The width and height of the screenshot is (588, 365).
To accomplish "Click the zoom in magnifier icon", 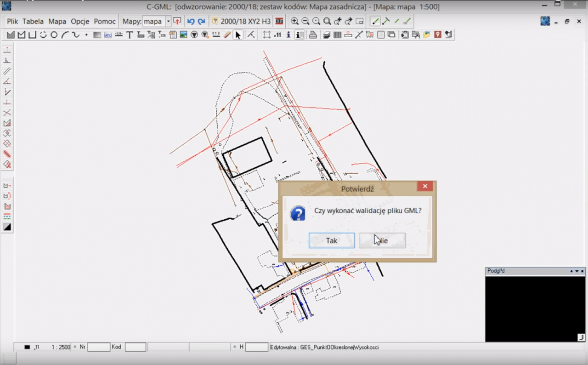I will [294, 21].
